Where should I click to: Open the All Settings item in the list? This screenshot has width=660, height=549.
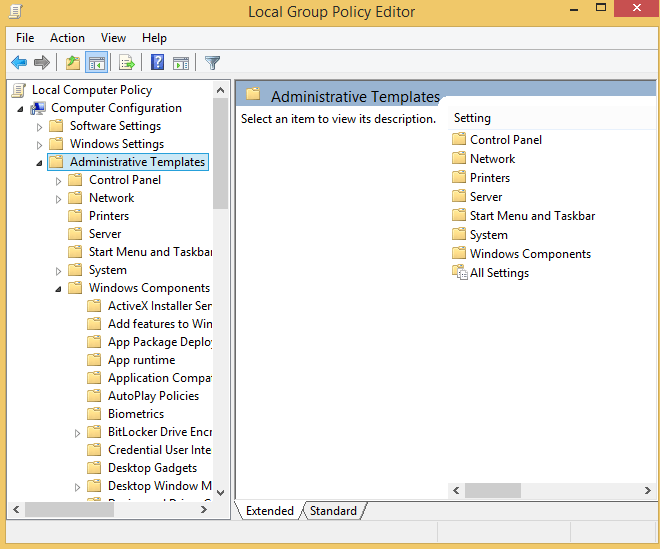click(x=499, y=273)
